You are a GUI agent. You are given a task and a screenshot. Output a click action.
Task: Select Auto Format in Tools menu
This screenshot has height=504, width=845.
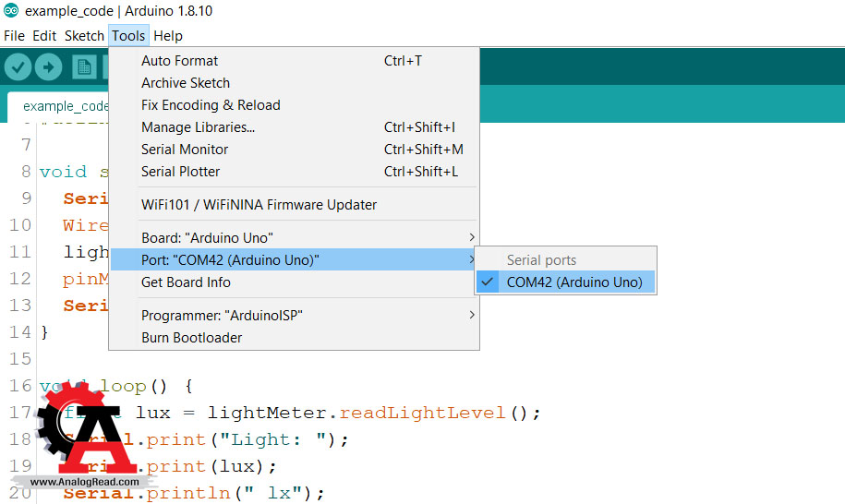pyautogui.click(x=295, y=61)
